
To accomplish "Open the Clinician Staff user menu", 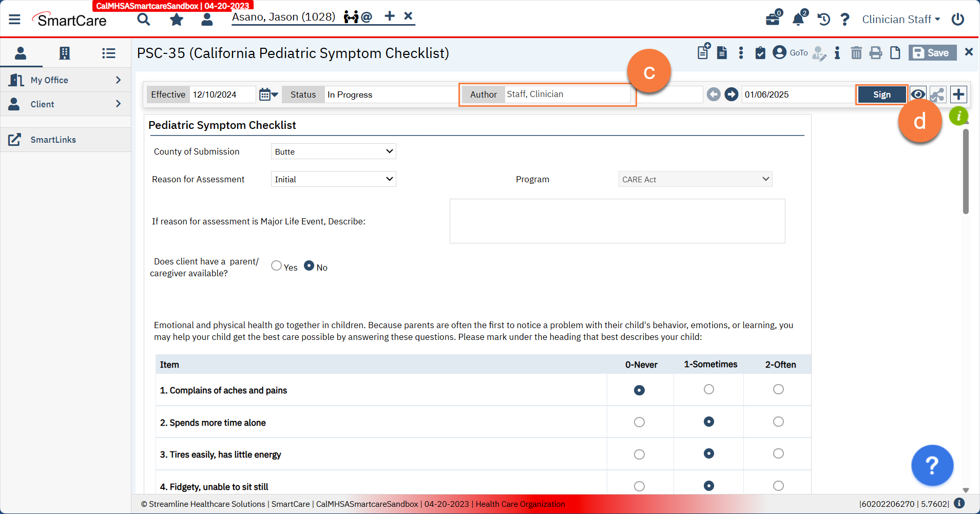I will pos(900,20).
